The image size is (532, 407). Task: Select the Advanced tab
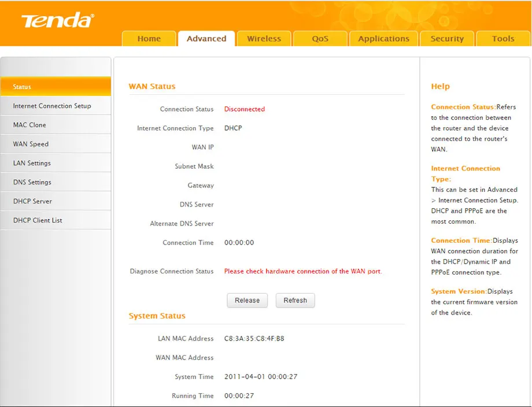(206, 39)
